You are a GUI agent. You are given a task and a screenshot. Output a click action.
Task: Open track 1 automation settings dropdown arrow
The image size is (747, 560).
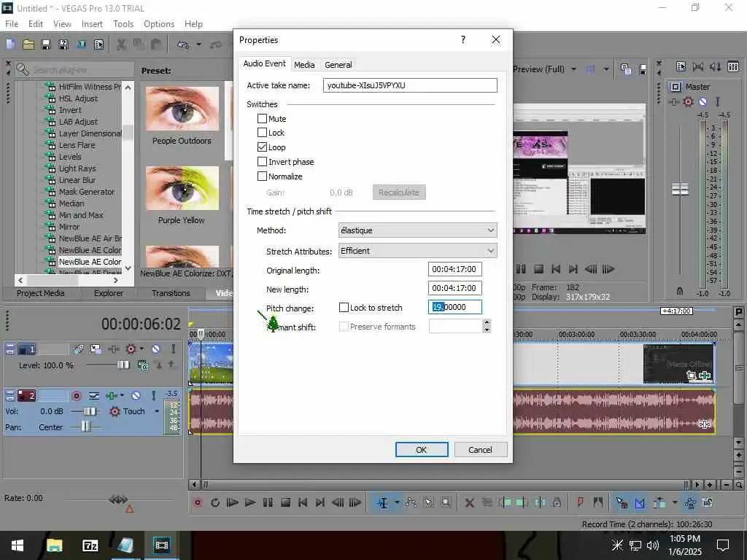click(142, 349)
